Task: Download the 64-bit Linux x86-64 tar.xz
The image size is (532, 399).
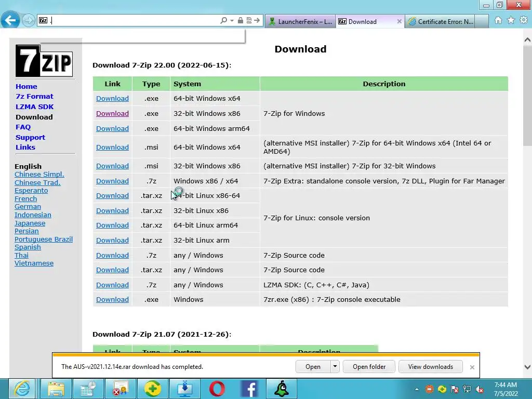Action: 112,196
